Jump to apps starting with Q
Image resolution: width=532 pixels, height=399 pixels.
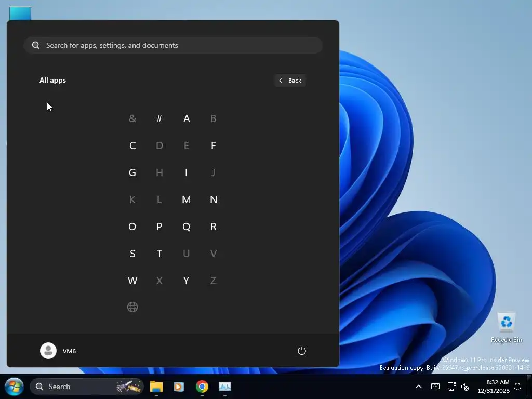187,227
